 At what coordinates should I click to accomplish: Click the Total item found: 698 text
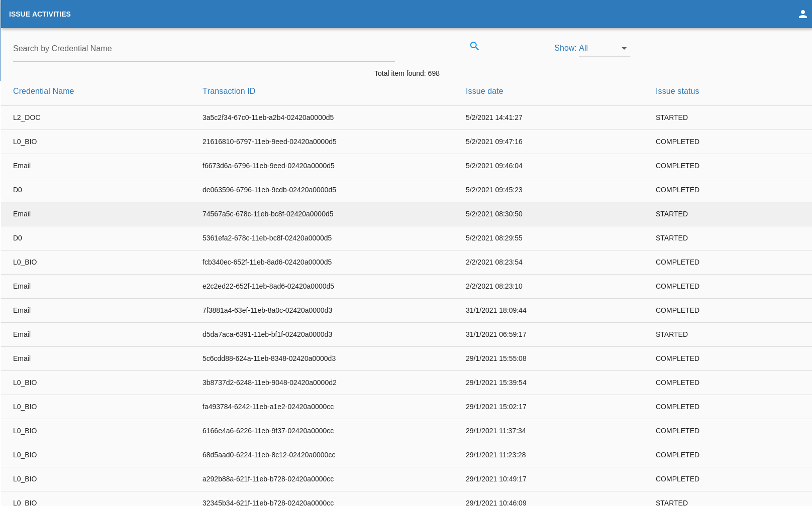(x=407, y=73)
